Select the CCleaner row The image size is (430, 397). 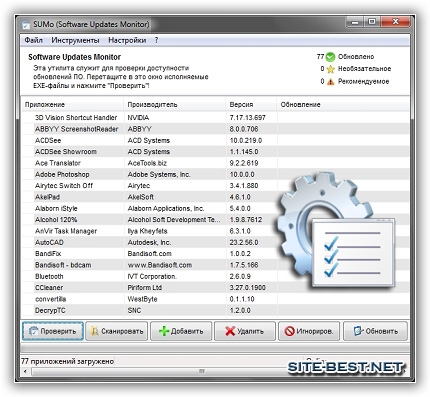click(x=216, y=288)
